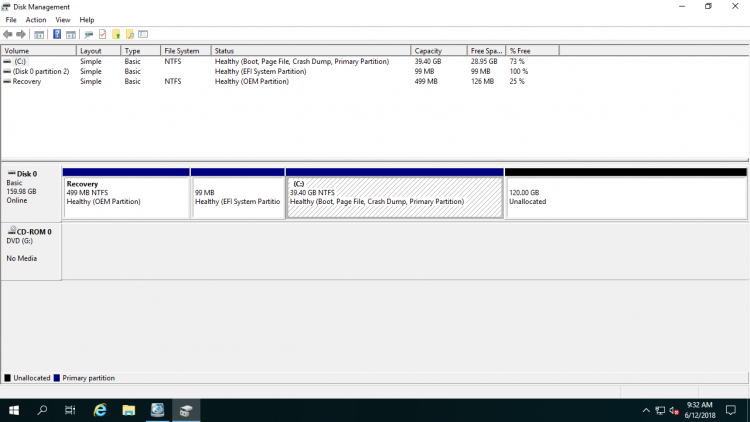The image size is (750, 422).
Task: Open the View menu
Action: point(63,20)
